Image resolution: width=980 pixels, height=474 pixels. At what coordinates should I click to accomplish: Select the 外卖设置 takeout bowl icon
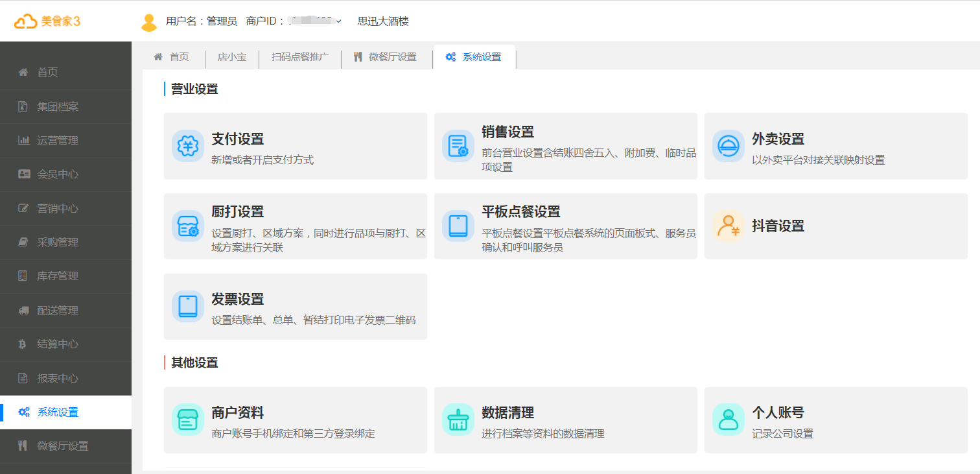(x=728, y=146)
